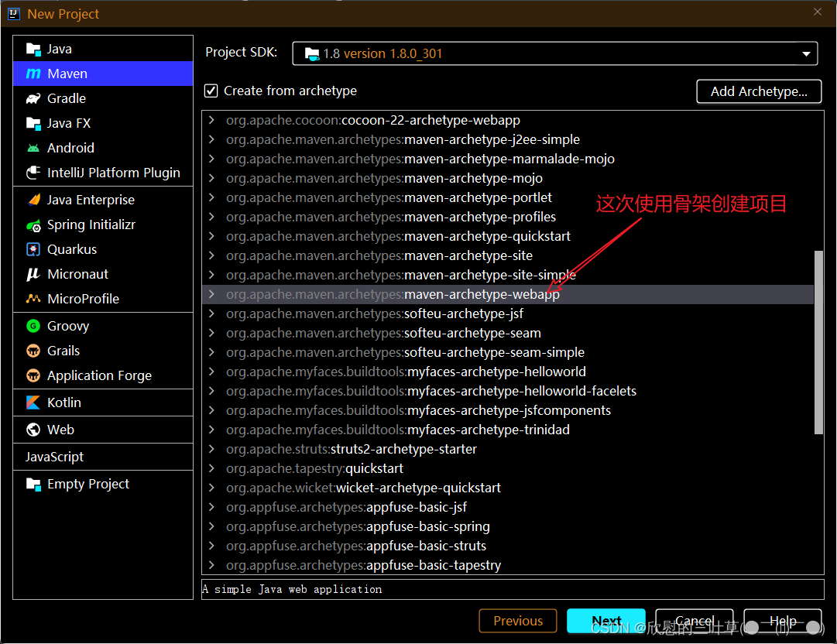The height and width of the screenshot is (644, 837).
Task: Expand the struts2-archetype-starter node
Action: (x=212, y=449)
